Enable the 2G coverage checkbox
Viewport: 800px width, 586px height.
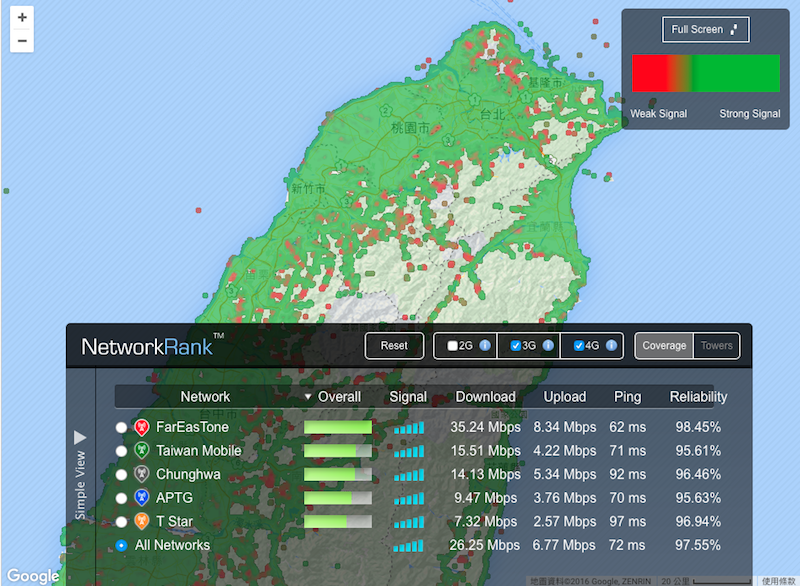[x=452, y=346]
